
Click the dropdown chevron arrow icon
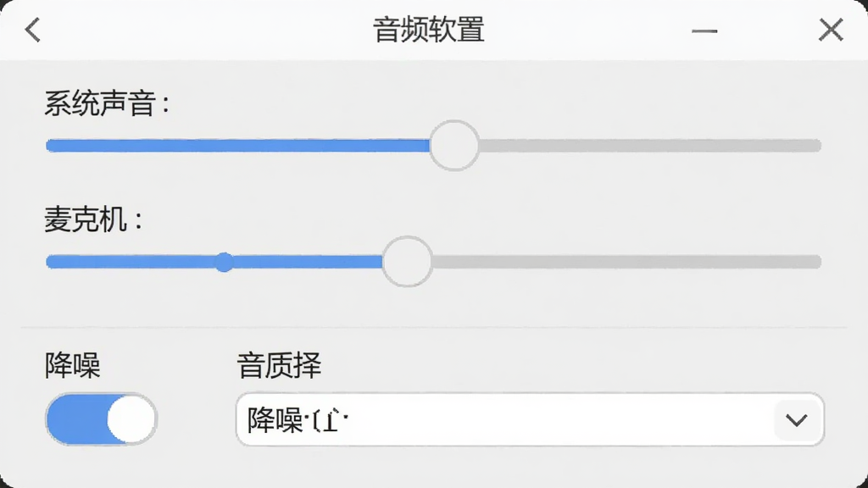coord(796,420)
